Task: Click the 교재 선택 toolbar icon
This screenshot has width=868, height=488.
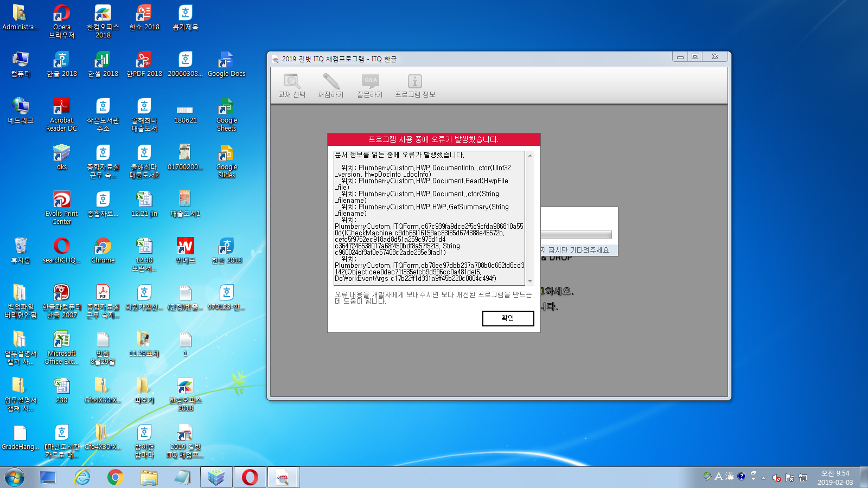Action: (292, 82)
